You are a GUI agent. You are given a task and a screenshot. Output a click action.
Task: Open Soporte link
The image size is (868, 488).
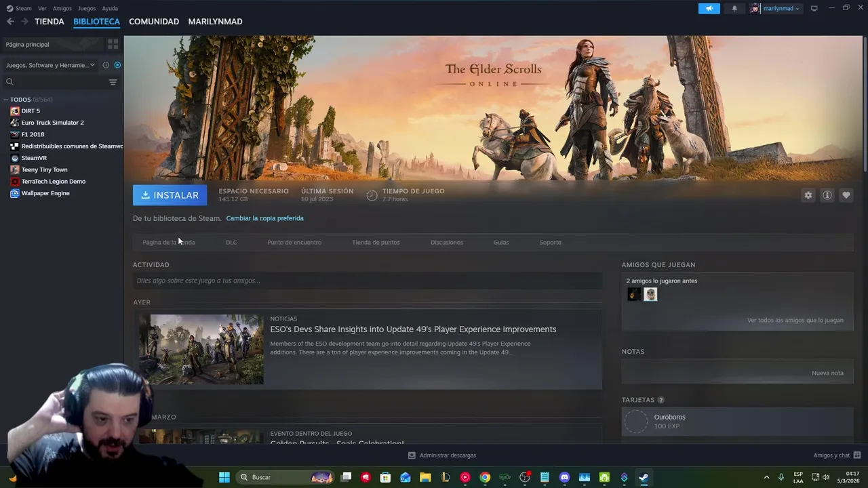[551, 242]
